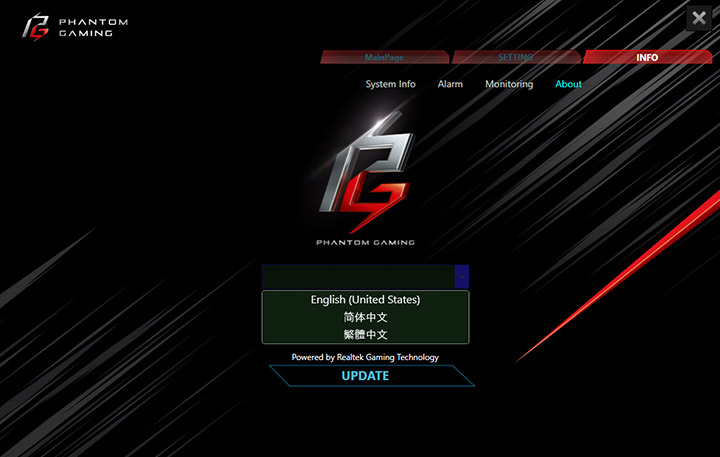720x457 pixels.
Task: Choose 简体中文 language option
Action: click(366, 317)
